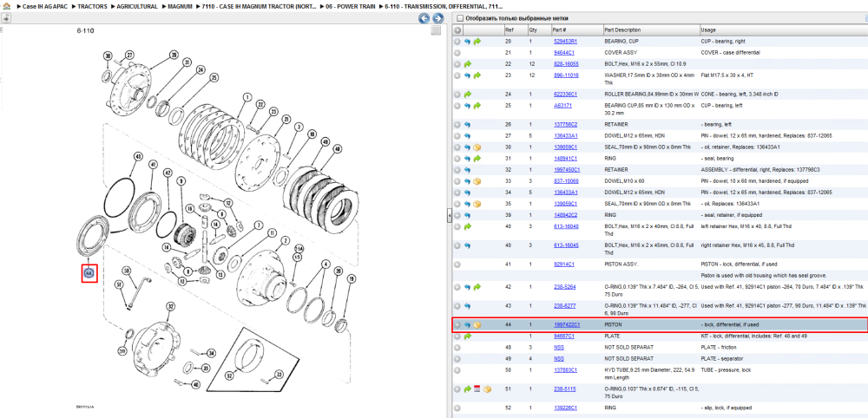Viewport: 868px width, 418px height.
Task: Open the AGRICULTURAL breadcrumb
Action: pyautogui.click(x=137, y=6)
